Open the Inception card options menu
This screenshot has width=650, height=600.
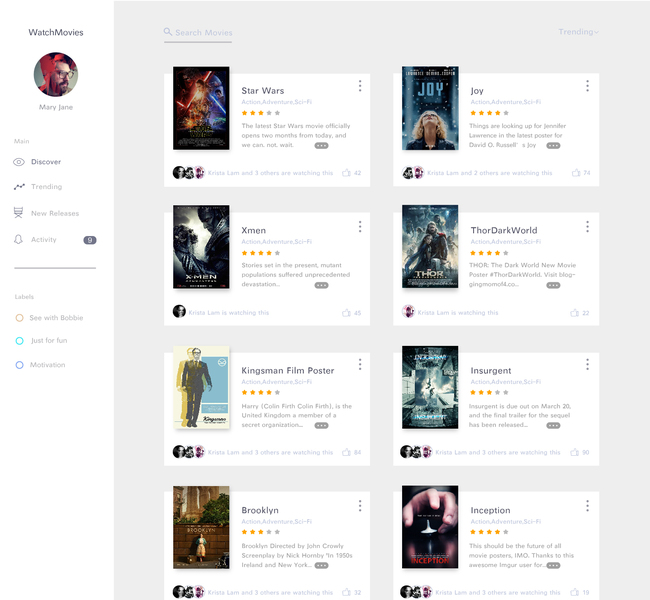(587, 505)
